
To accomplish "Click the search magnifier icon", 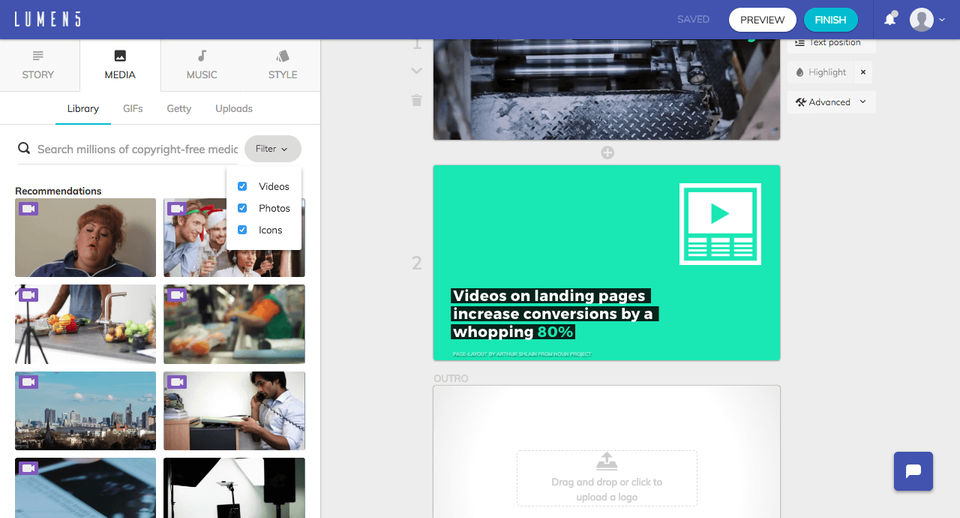I will 24,148.
